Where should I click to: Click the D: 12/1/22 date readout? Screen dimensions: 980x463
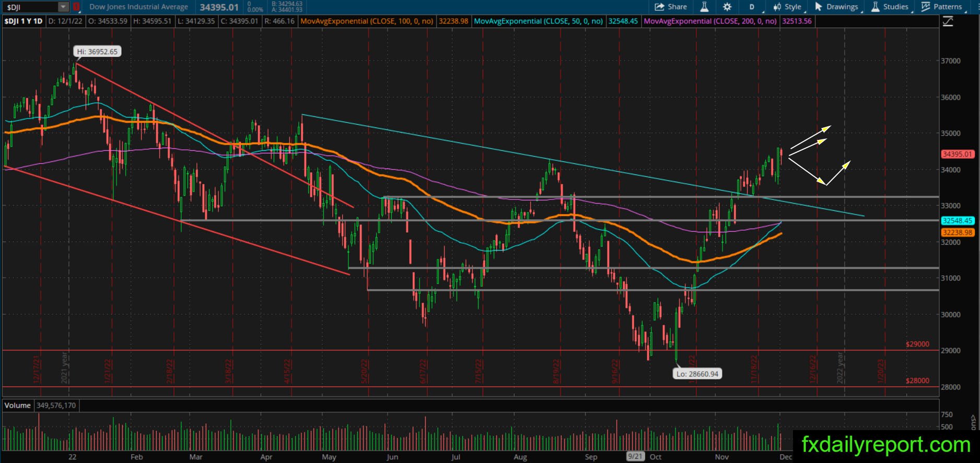click(65, 21)
